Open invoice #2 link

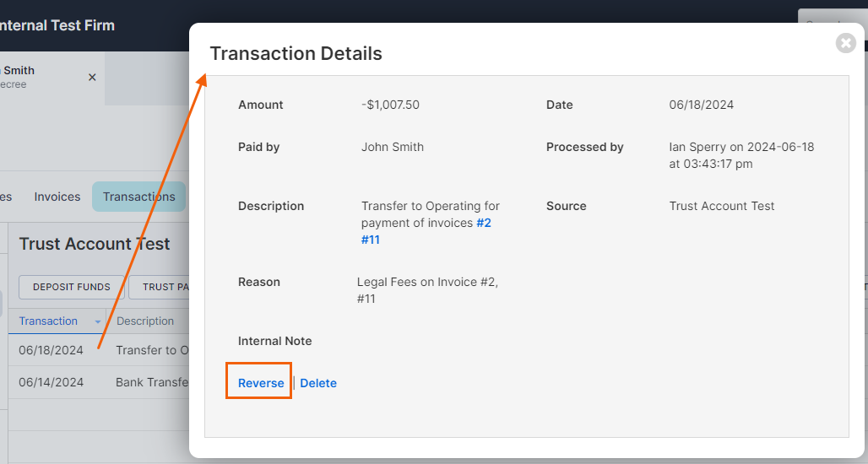coord(484,223)
